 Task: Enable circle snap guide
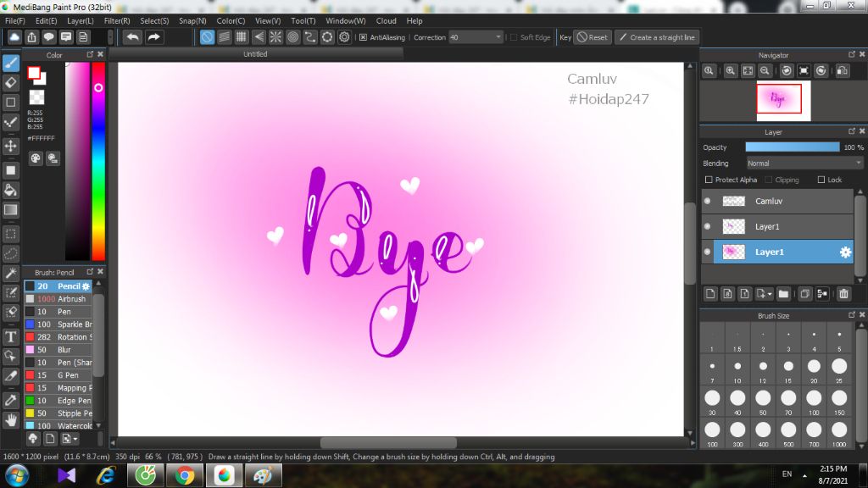click(x=292, y=37)
